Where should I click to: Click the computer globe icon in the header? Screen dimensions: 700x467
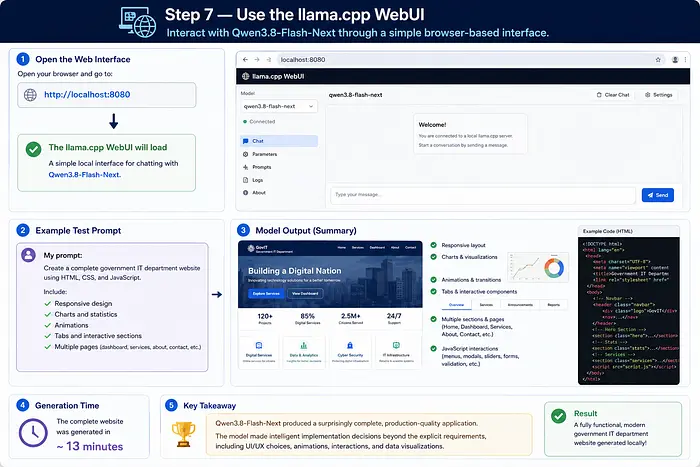pyautogui.click(x=138, y=22)
